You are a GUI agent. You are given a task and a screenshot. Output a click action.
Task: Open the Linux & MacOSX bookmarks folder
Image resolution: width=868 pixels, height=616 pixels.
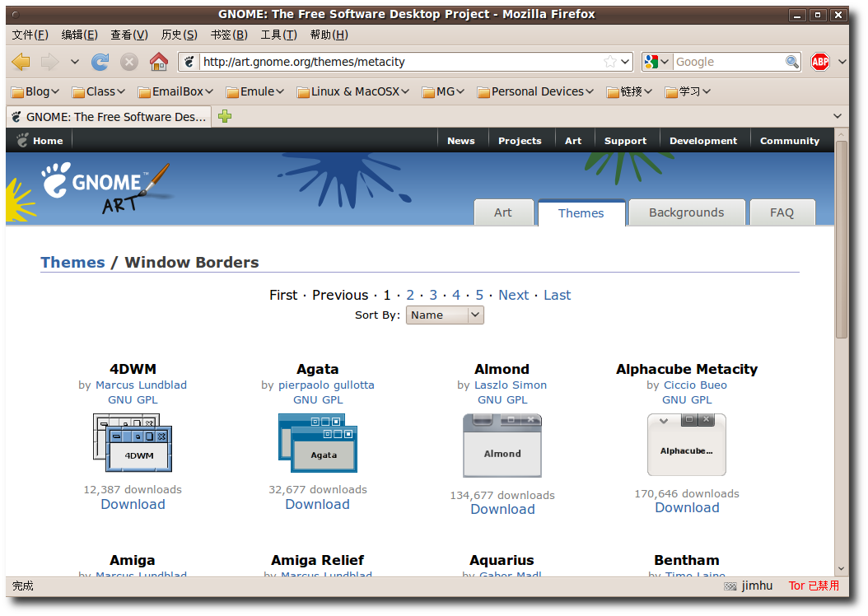[352, 91]
